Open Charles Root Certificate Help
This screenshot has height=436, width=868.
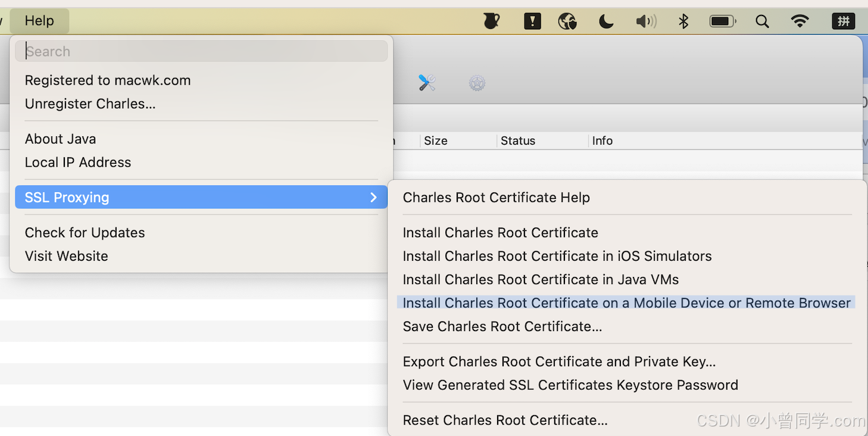coord(626,198)
